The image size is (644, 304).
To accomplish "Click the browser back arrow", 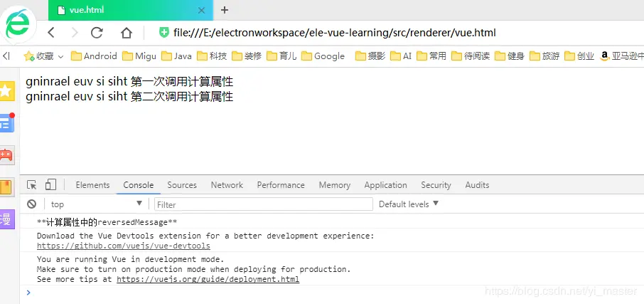I will tap(51, 33).
